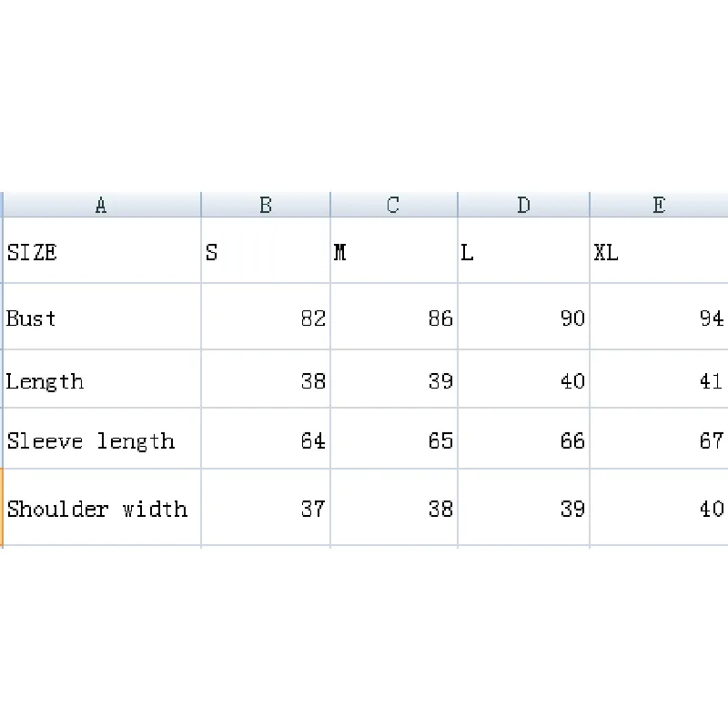Click Length value 40 cell
The image size is (728, 728).
(523, 380)
